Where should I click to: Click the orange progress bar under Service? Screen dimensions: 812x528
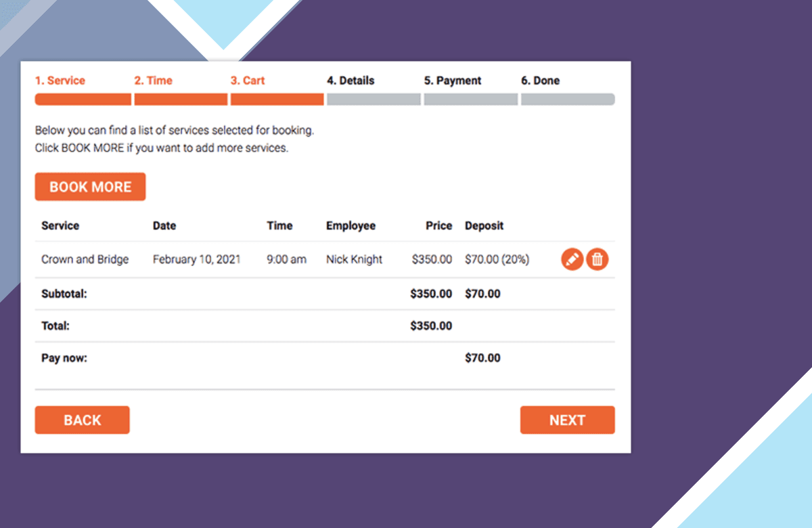coord(83,100)
